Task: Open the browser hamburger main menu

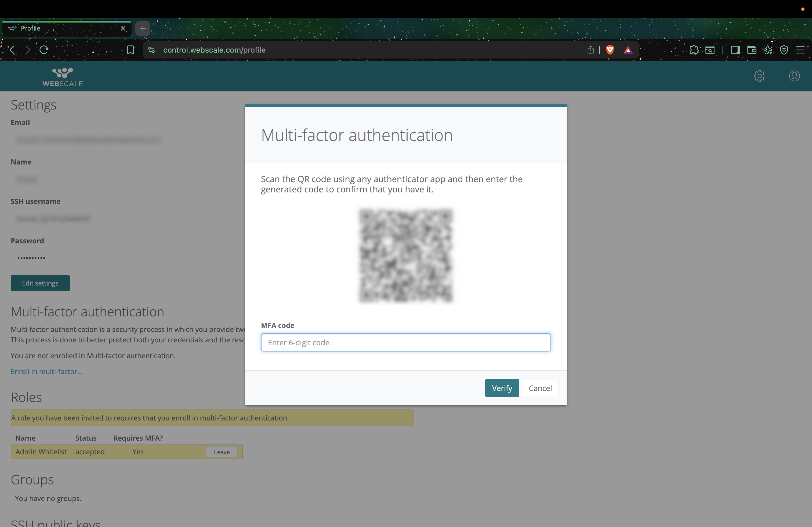Action: point(800,50)
